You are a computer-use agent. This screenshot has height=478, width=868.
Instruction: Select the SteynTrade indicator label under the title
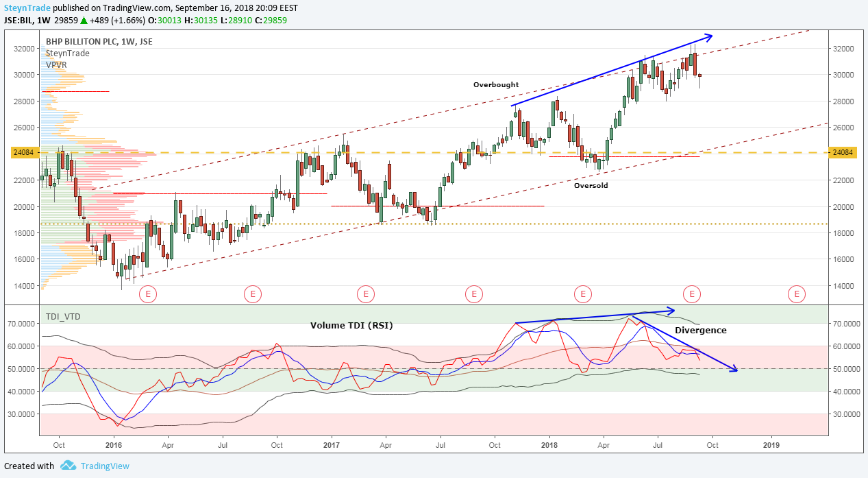[x=69, y=53]
